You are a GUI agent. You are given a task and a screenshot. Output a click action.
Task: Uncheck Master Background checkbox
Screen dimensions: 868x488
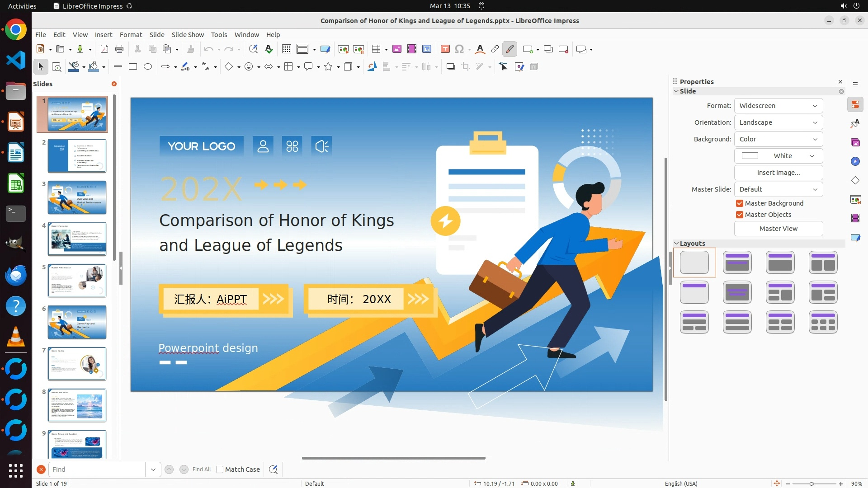click(x=740, y=203)
